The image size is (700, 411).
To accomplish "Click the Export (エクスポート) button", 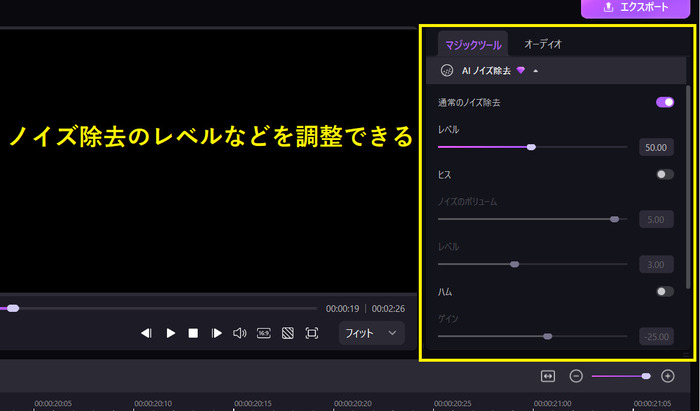I will pos(635,8).
